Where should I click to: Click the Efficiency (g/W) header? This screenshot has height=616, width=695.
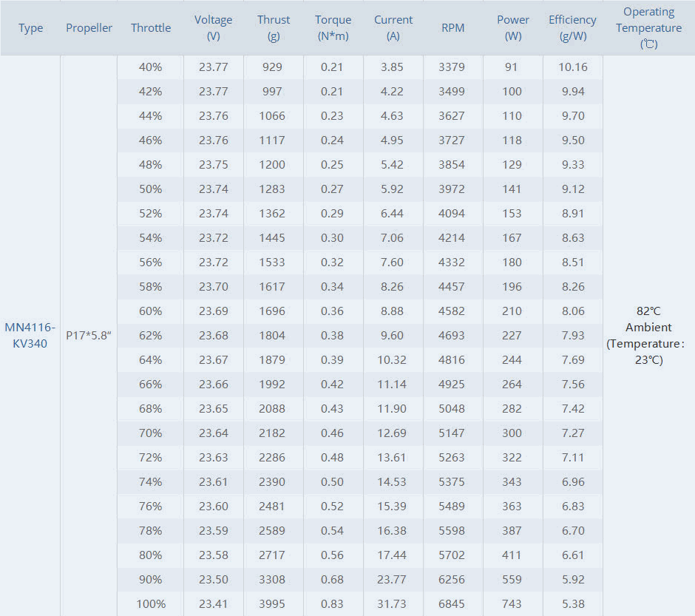pos(572,28)
